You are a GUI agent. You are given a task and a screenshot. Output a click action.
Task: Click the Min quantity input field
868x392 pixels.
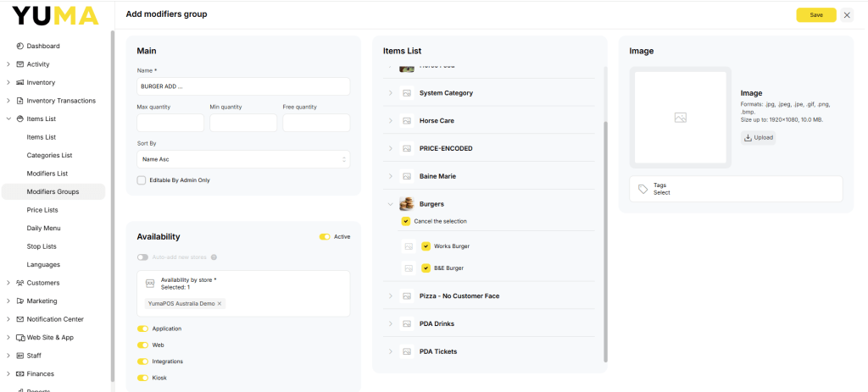tap(243, 123)
